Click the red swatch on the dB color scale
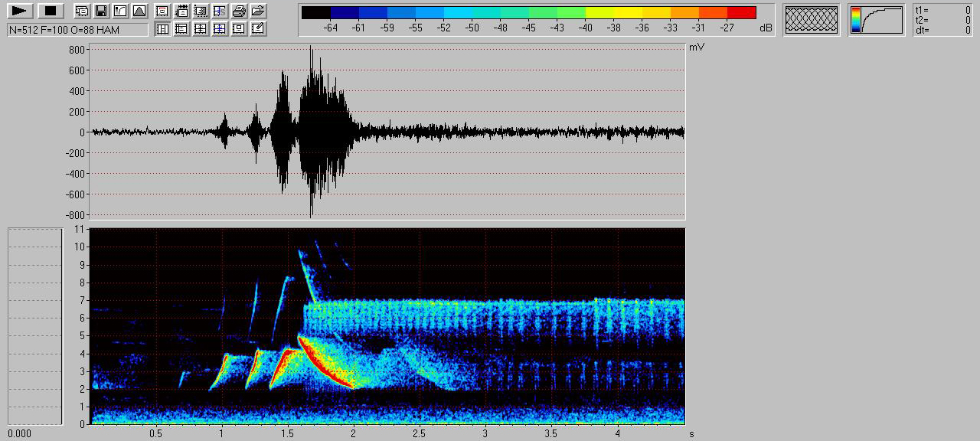The height and width of the screenshot is (441, 980). pyautogui.click(x=741, y=12)
